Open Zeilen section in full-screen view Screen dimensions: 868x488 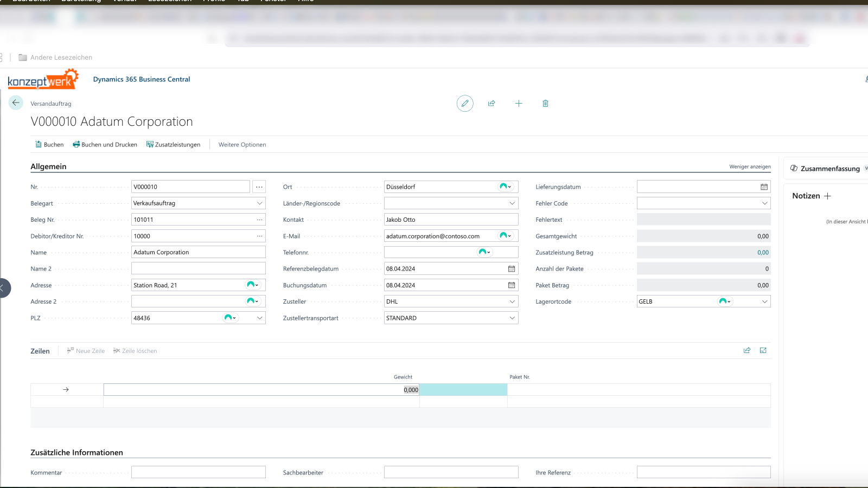point(763,351)
